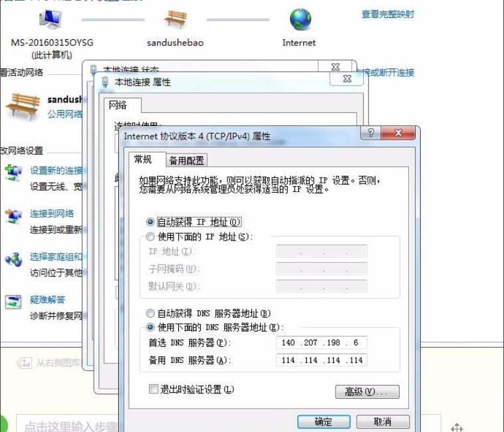Click 取消 button in IPv4 dialog

click(383, 422)
